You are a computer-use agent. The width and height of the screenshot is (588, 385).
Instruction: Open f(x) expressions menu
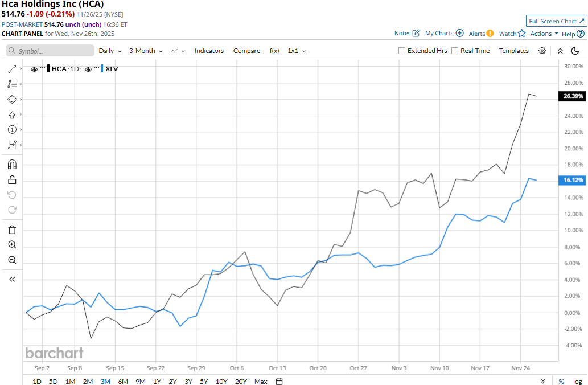pos(274,51)
